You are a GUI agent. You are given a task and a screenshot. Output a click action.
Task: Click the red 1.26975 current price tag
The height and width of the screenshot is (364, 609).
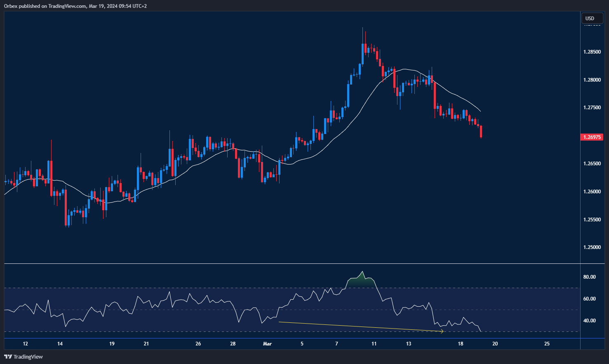tap(591, 137)
